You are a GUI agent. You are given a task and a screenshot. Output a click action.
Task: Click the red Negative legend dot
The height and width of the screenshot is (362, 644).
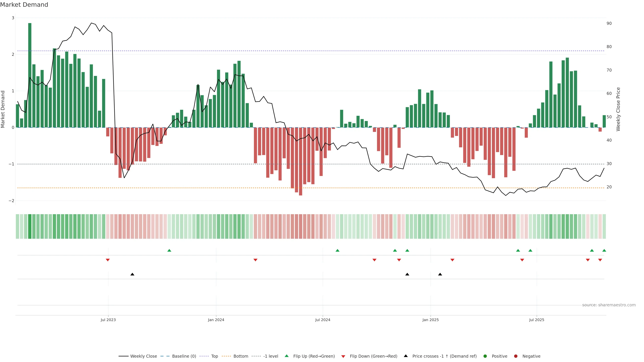click(x=516, y=356)
